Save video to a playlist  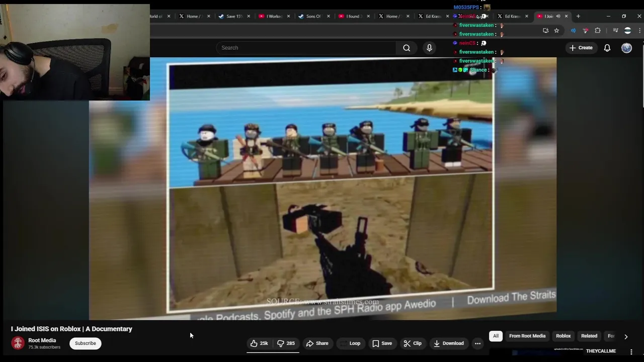(382, 343)
